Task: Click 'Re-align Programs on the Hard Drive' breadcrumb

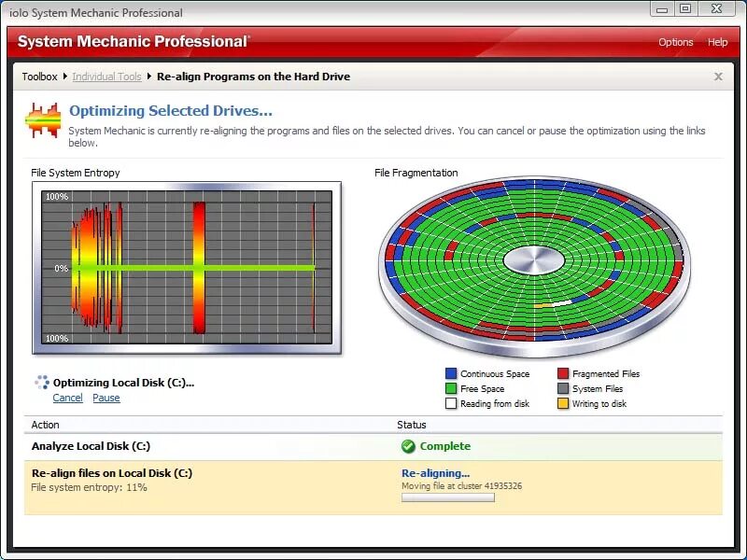Action: click(253, 77)
